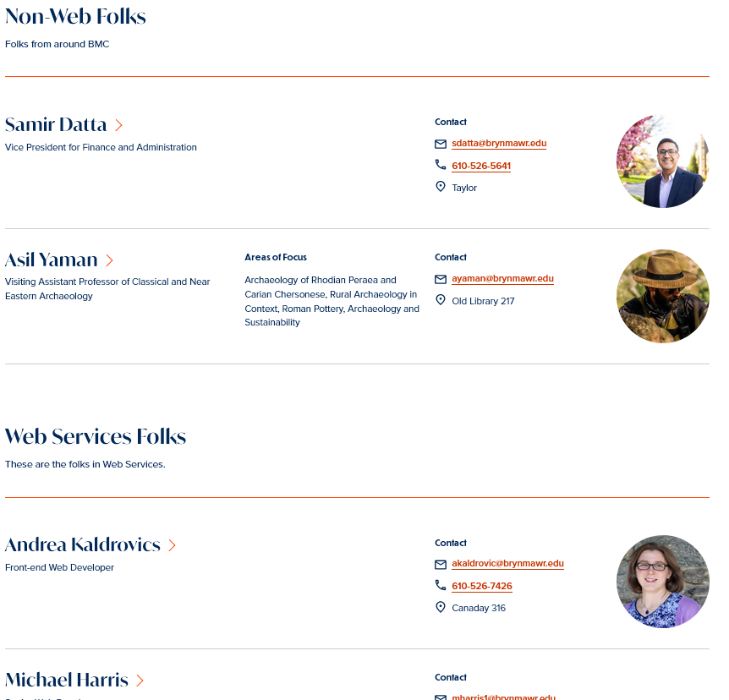Call 610-526-5641 phone link
This screenshot has height=700, width=729.
[481, 166]
